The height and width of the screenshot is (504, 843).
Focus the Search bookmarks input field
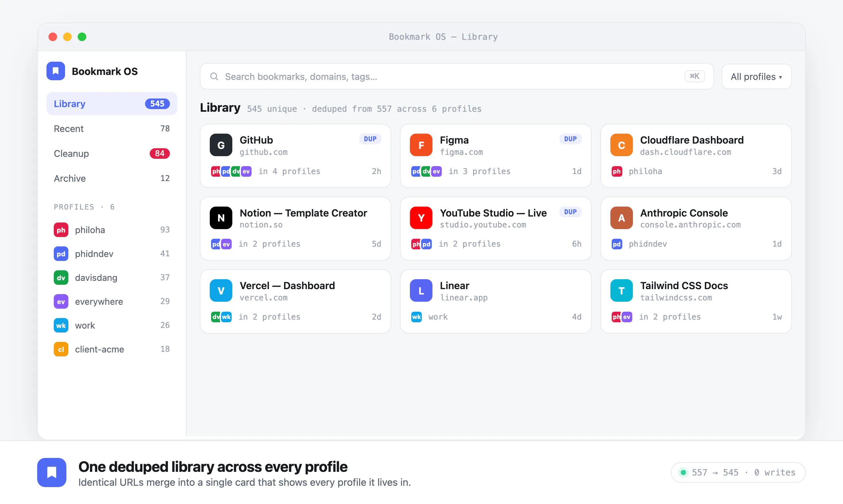click(x=456, y=76)
